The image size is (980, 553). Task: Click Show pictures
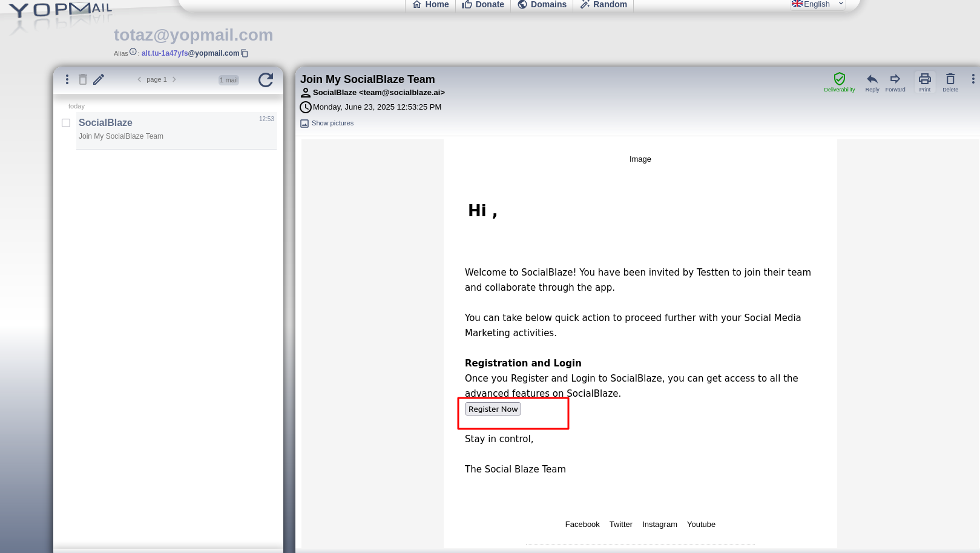327,123
